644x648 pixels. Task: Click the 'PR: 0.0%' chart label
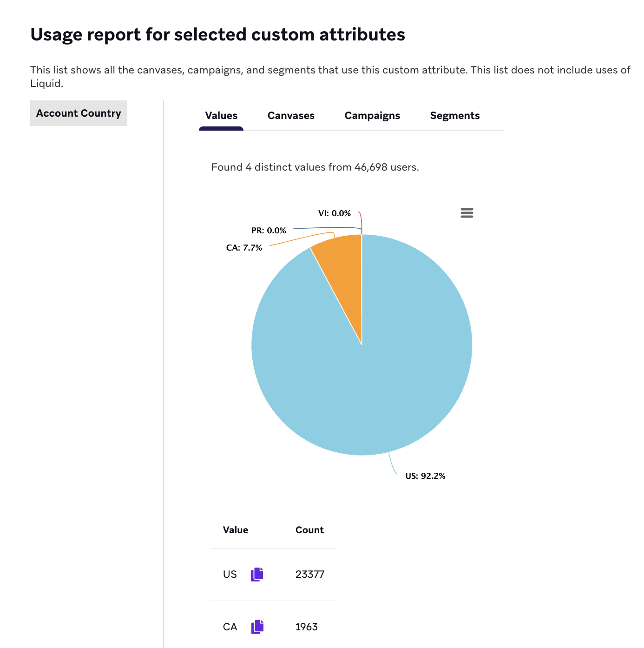pos(269,230)
